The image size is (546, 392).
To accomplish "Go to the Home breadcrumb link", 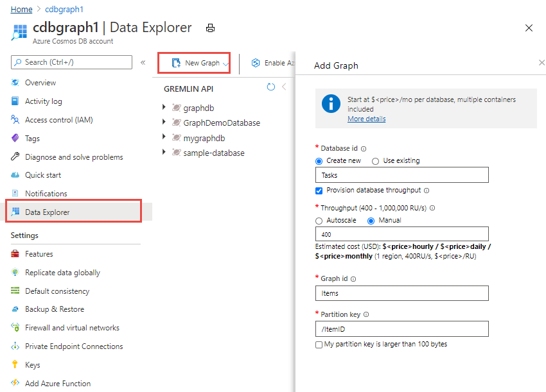I will [21, 10].
